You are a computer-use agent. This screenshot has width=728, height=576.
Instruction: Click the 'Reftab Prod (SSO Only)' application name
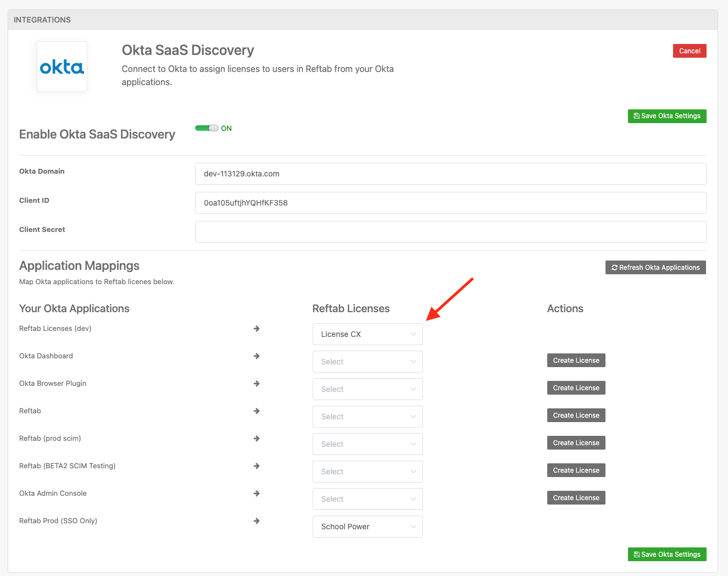coord(58,521)
